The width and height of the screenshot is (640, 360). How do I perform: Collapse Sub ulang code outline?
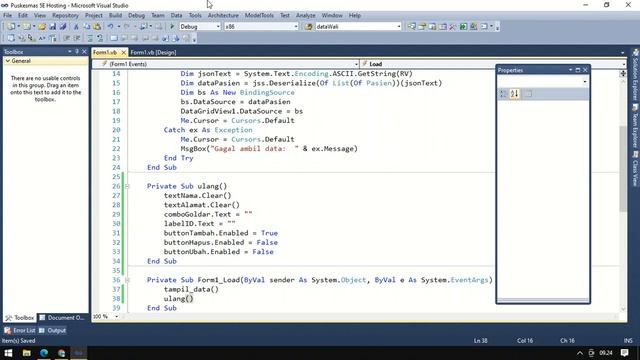pos(127,186)
